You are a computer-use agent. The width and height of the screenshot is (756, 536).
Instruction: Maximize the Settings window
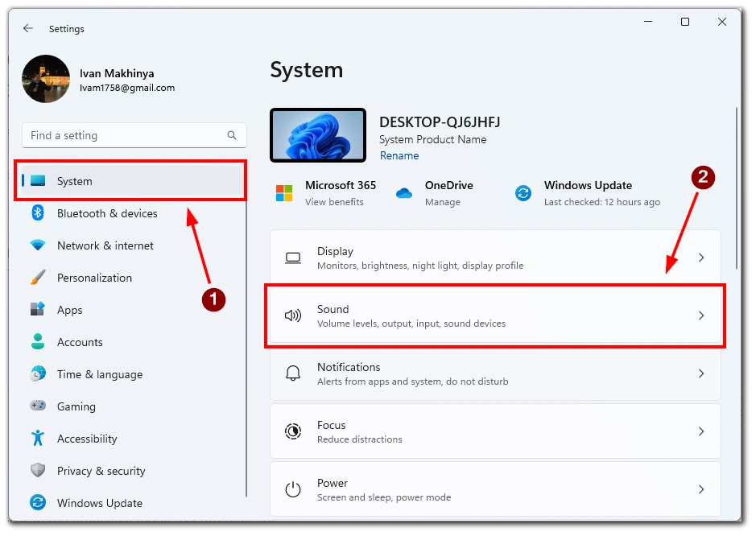684,22
